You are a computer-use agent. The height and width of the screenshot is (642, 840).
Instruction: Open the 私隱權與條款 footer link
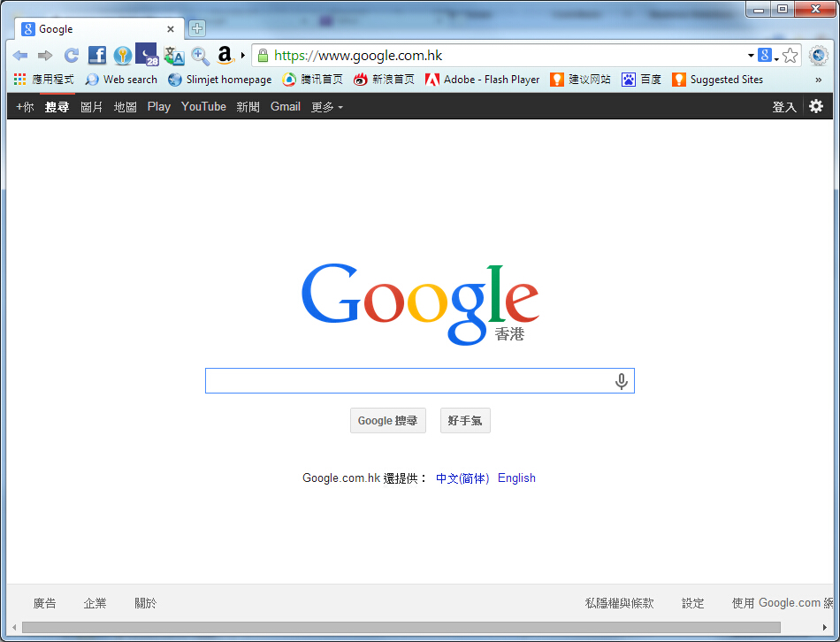coord(619,603)
